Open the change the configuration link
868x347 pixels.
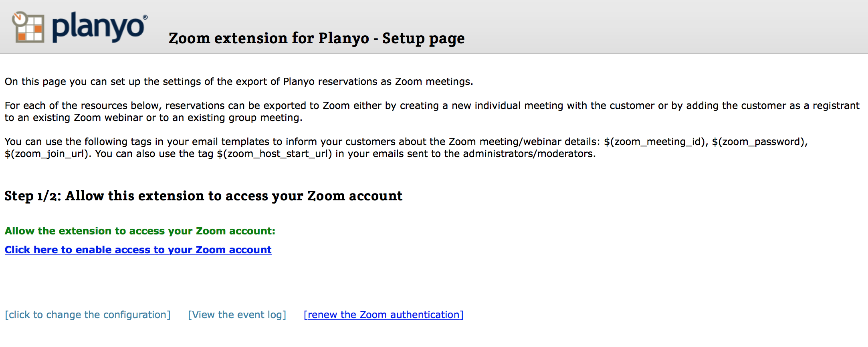coord(88,315)
